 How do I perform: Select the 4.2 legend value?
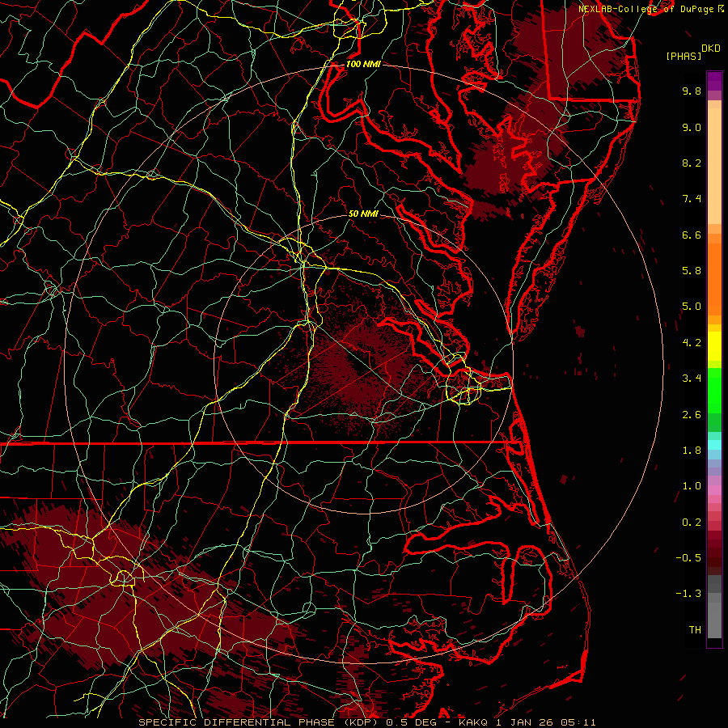pyautogui.click(x=692, y=343)
